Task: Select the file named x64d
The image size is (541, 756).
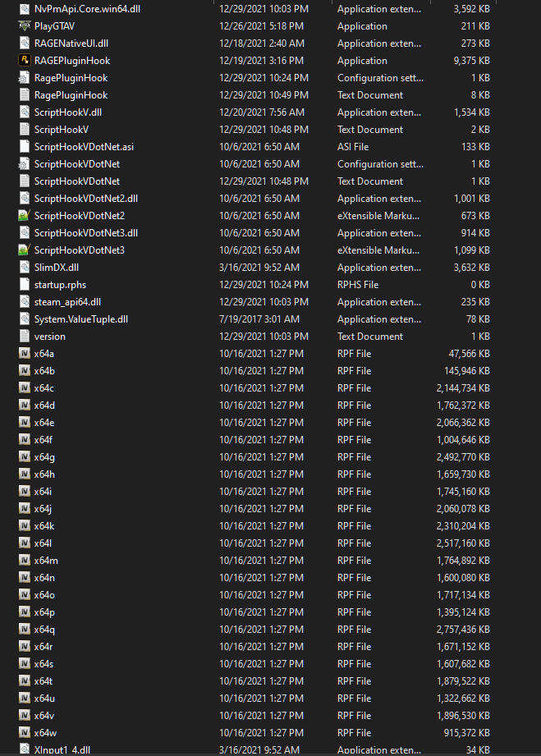Action: pyautogui.click(x=44, y=405)
